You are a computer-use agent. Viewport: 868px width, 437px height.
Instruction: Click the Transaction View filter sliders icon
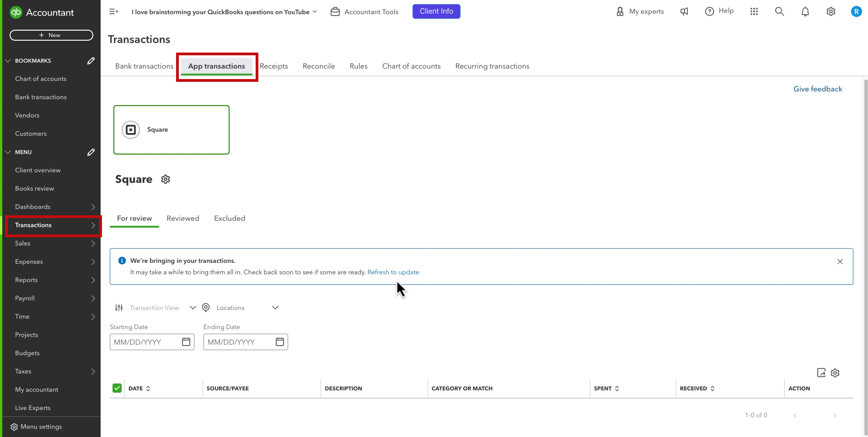(119, 308)
